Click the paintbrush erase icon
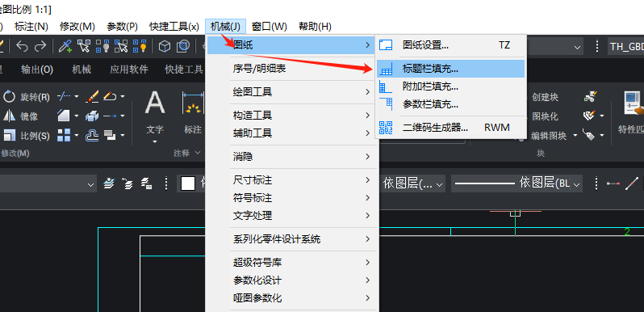 click(x=92, y=97)
